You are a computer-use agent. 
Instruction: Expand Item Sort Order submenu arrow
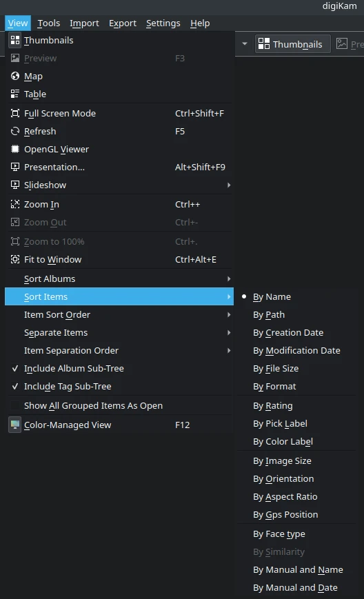[x=229, y=315]
